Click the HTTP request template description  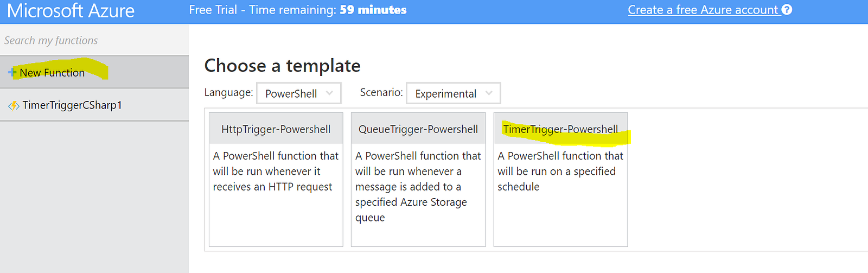tap(276, 171)
